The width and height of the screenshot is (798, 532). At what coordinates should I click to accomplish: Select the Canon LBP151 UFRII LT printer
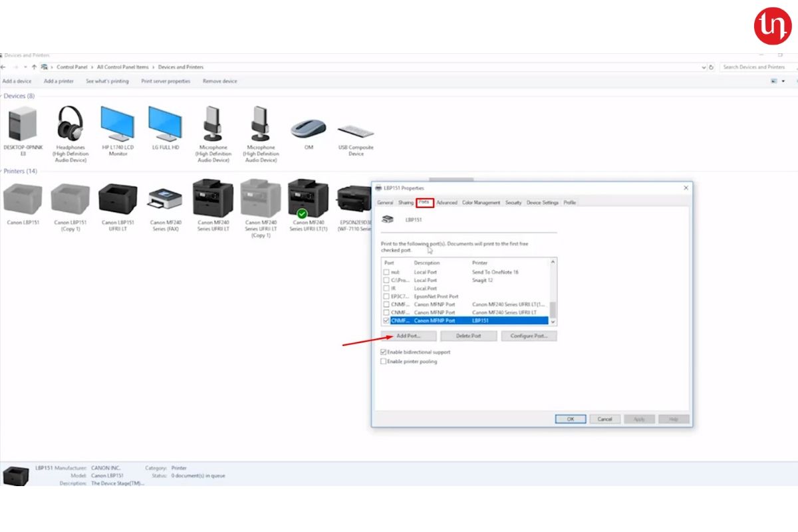[118, 198]
